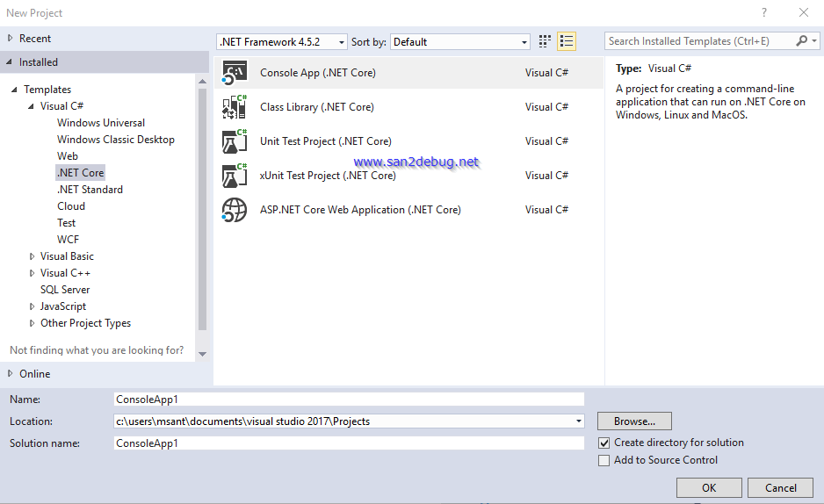Screen dimensions: 824x504
Task: Click the xUnit Test Project flask icon
Action: click(x=235, y=176)
